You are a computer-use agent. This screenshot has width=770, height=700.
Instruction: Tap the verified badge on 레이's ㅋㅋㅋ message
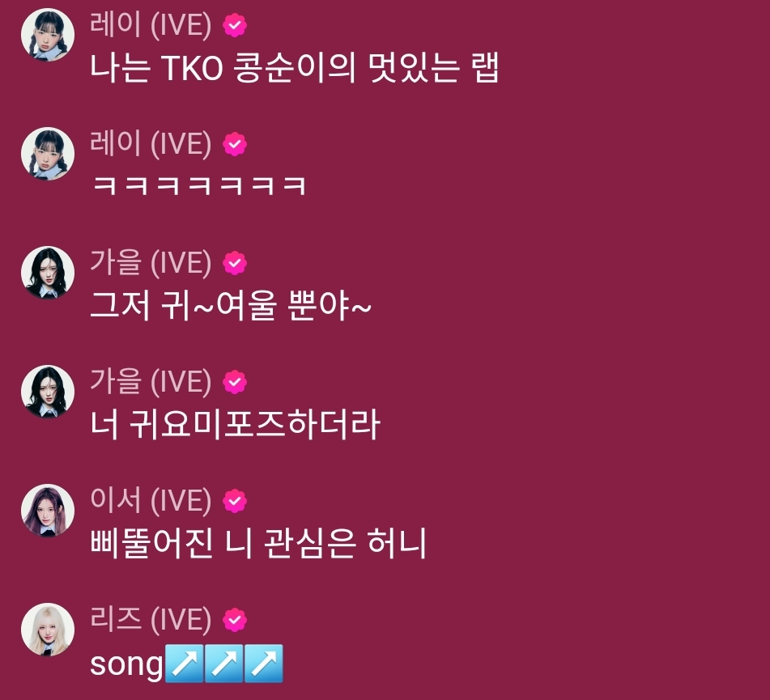click(x=235, y=144)
